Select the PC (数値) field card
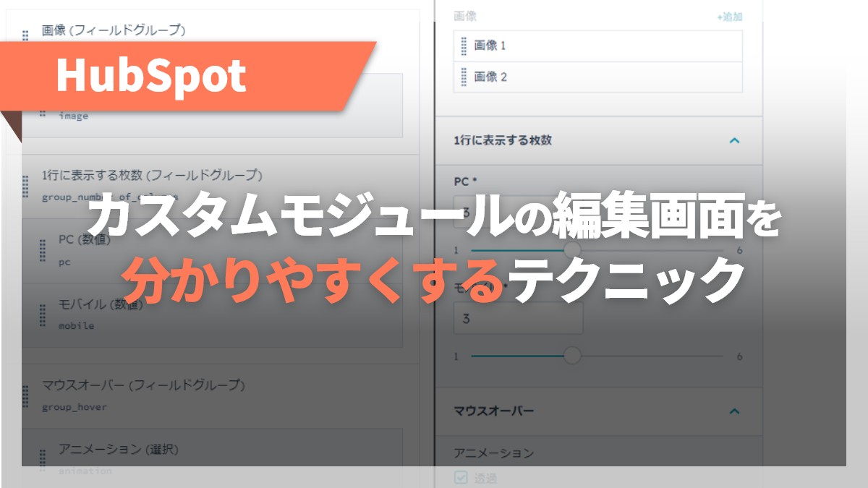868x488 pixels. click(x=213, y=250)
